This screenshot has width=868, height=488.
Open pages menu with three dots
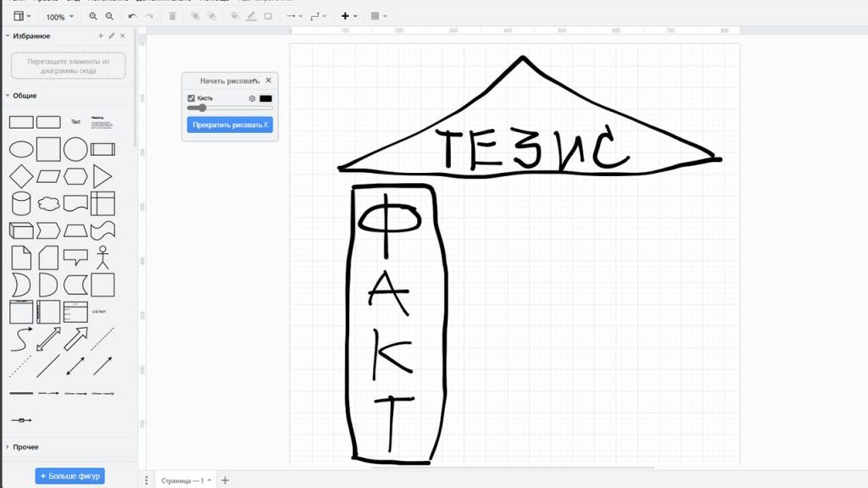[x=146, y=481]
